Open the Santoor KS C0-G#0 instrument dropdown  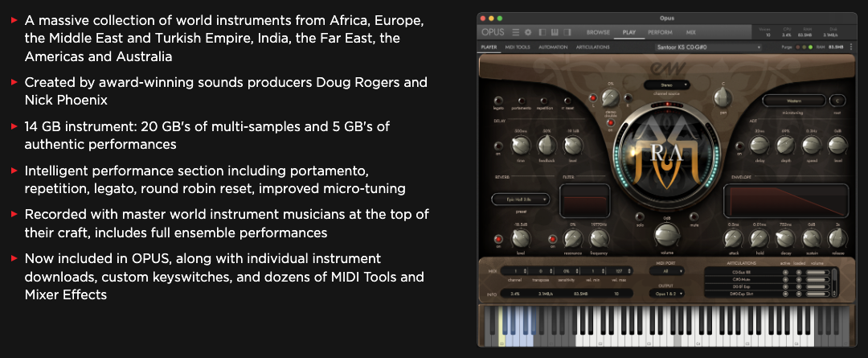coord(708,47)
